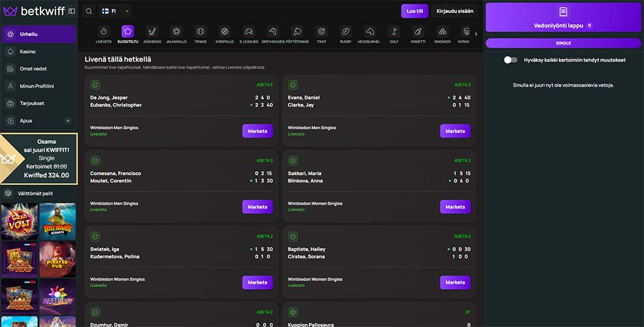The width and height of the screenshot is (644, 327).
Task: Show more sports with right arrow
Action: coord(476,34)
